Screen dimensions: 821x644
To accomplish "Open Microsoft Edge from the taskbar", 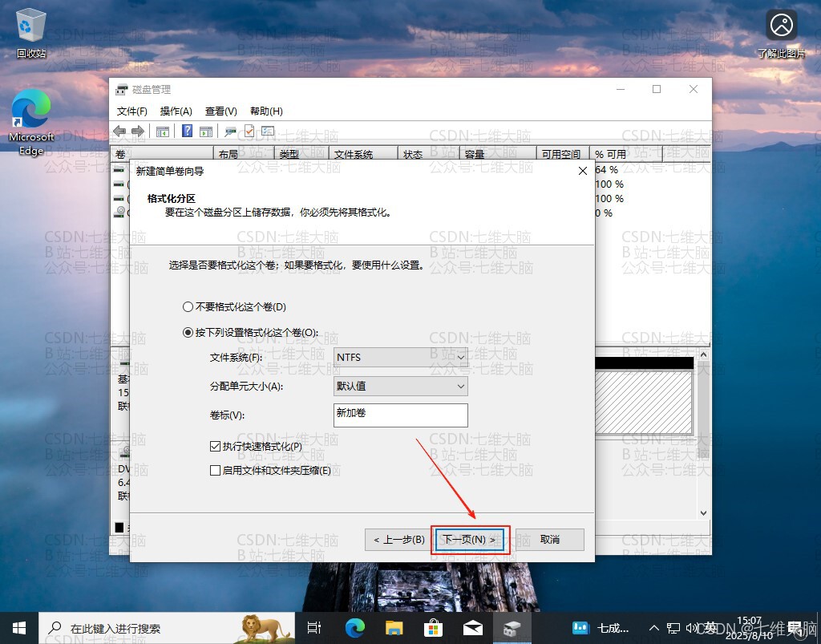I will pyautogui.click(x=354, y=628).
